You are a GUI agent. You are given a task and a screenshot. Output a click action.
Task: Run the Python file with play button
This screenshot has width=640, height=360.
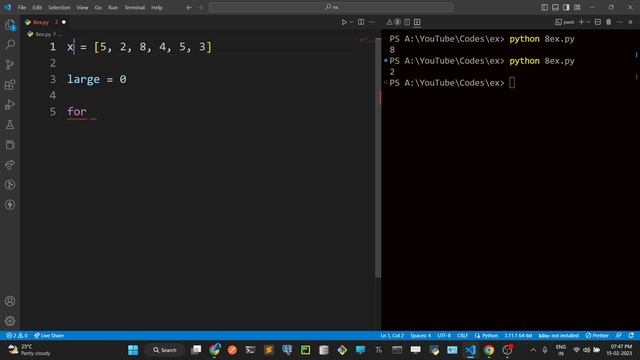click(x=344, y=22)
